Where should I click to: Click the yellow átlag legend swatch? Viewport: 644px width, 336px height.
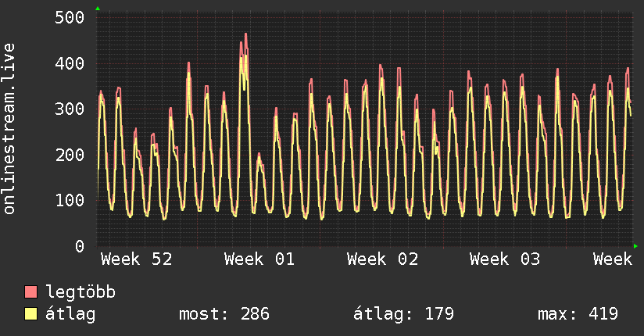(31, 315)
